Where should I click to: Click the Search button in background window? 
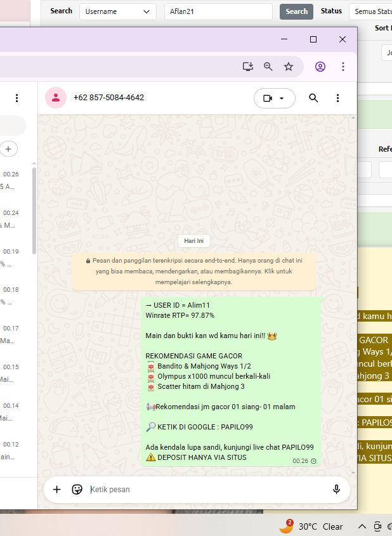296,11
